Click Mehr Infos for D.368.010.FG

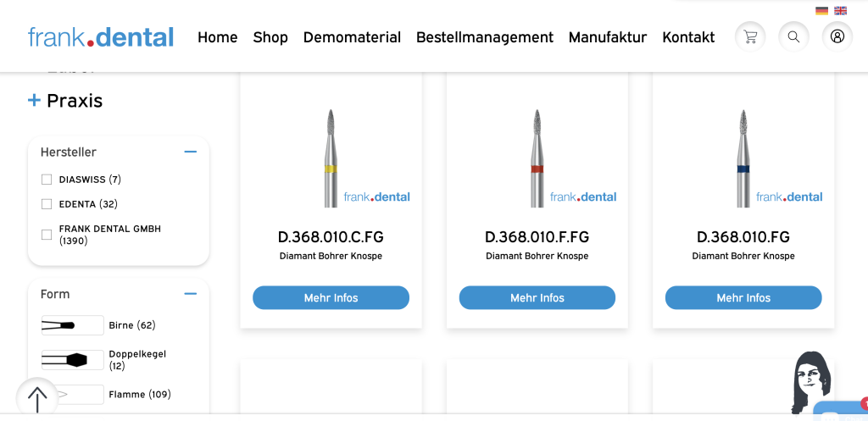point(743,297)
